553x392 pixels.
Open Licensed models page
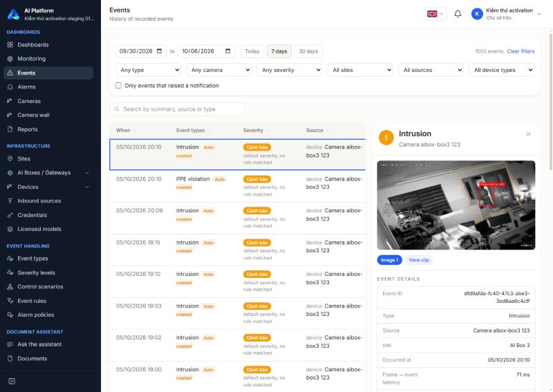click(48, 229)
